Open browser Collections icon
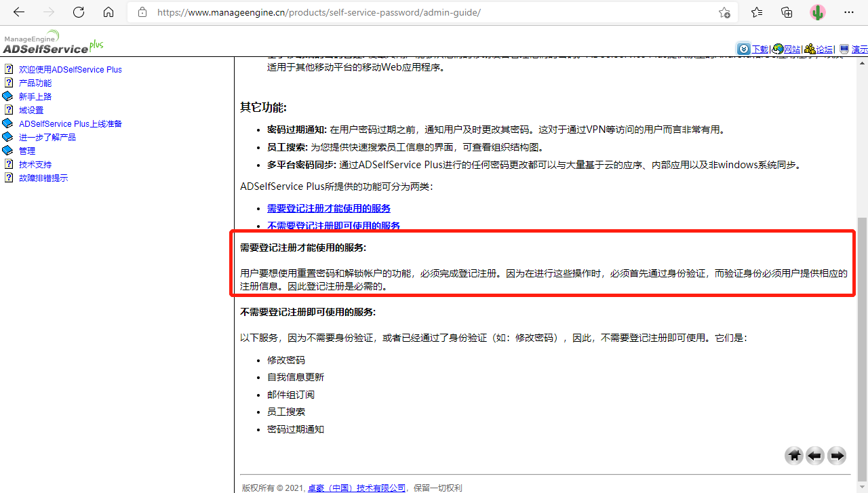 coord(787,12)
